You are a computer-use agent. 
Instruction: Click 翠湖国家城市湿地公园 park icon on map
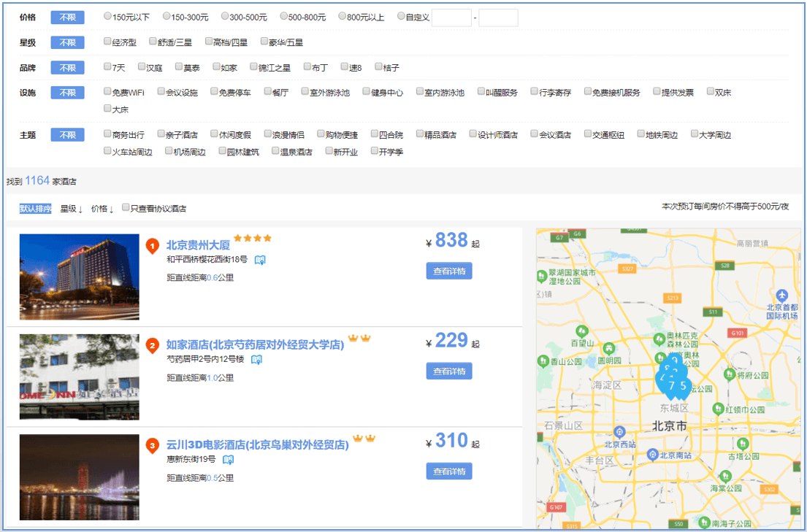tap(541, 277)
